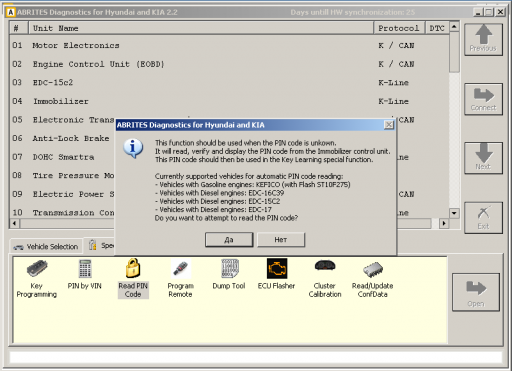This screenshot has height=371, width=512.
Task: Go to the Previous unit with up arrow
Action: pyautogui.click(x=483, y=39)
